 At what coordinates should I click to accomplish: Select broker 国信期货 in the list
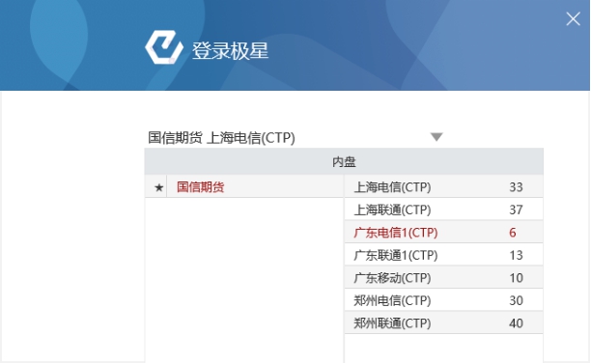pyautogui.click(x=201, y=187)
